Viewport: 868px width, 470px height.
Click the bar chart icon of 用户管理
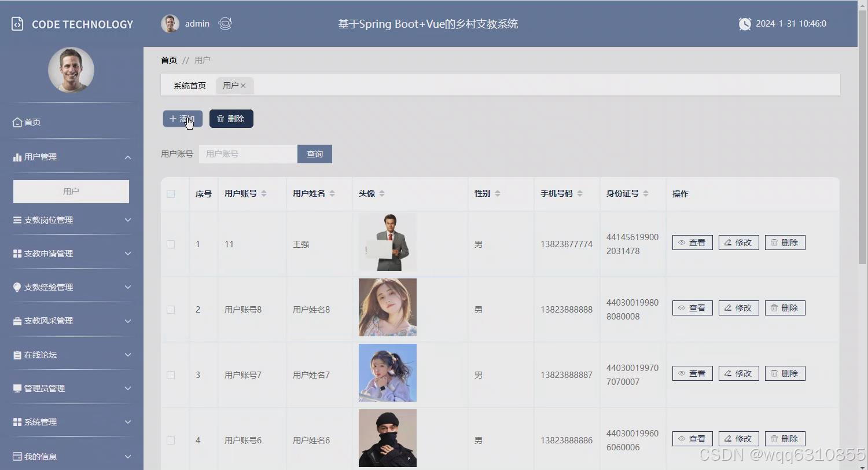(17, 157)
